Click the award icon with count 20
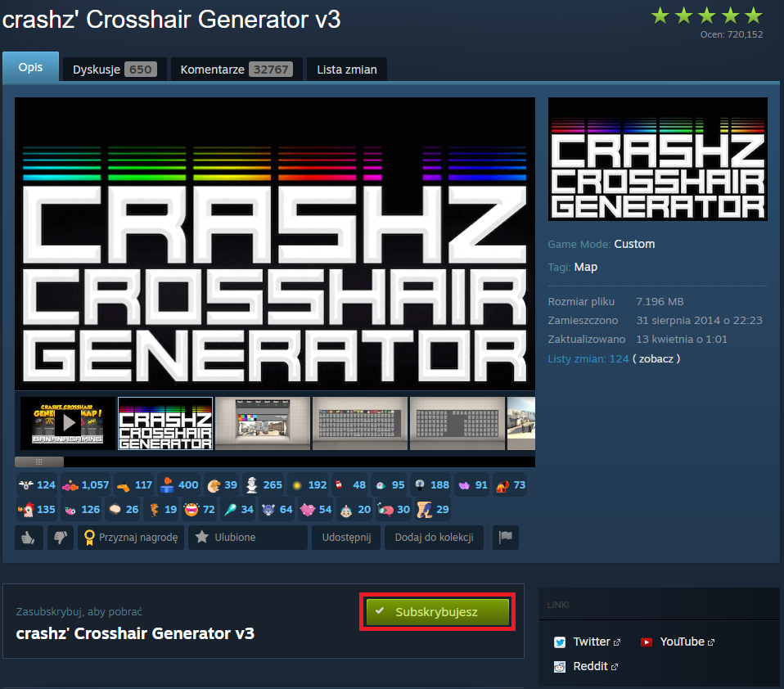This screenshot has height=689, width=784. [354, 509]
